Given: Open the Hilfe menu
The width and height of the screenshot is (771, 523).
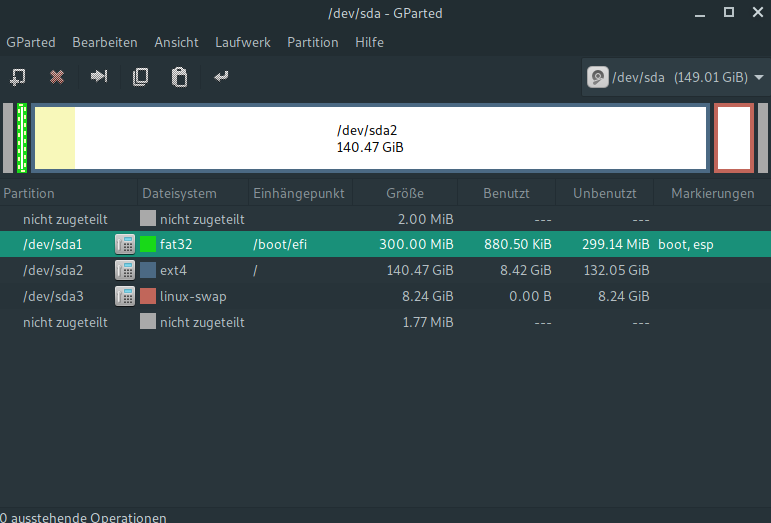Looking at the screenshot, I should 369,43.
